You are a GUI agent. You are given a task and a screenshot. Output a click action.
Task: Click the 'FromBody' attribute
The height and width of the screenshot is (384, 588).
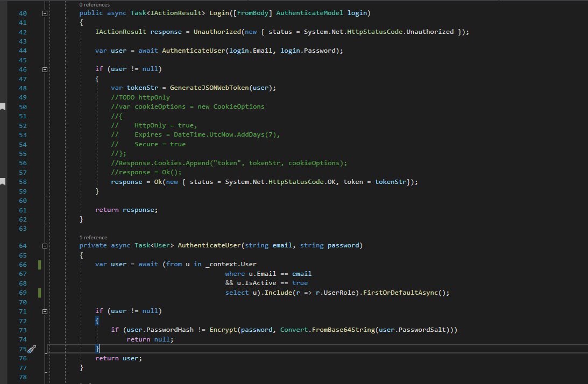253,13
